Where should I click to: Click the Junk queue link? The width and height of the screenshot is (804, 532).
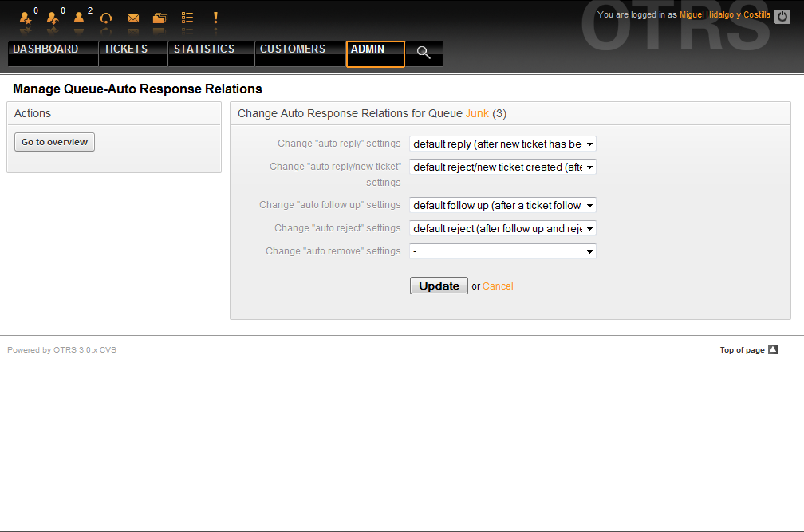477,114
